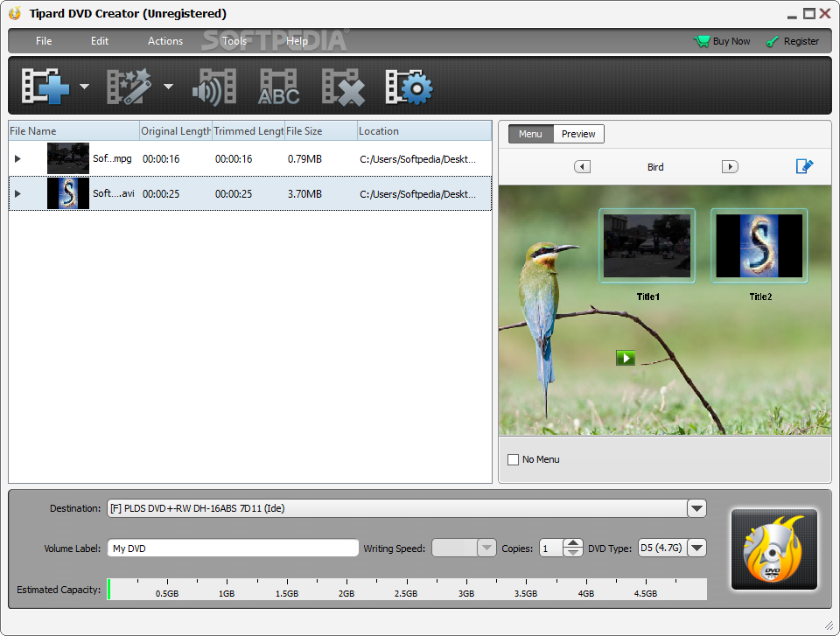Open the Actions menu
Image resolution: width=840 pixels, height=636 pixels.
click(x=165, y=41)
